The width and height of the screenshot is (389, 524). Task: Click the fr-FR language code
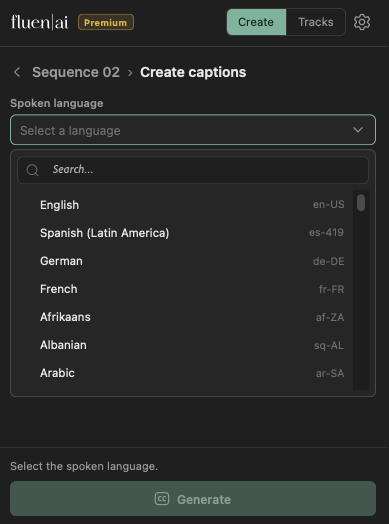pos(332,289)
